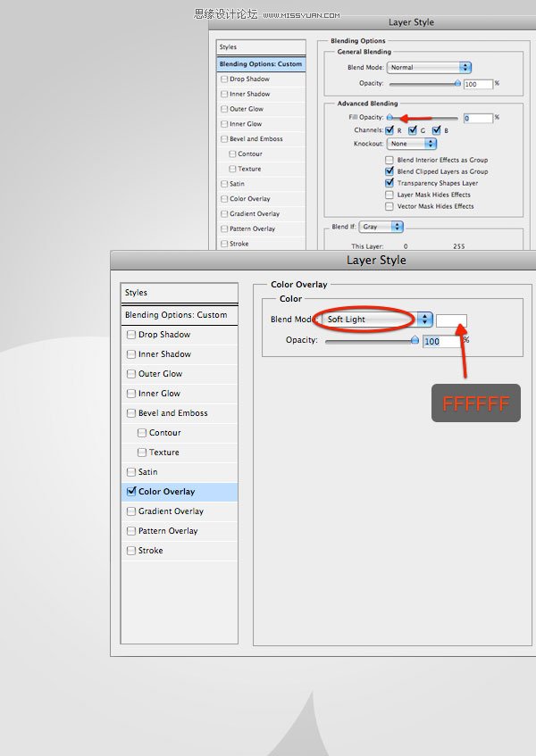Open Normal blend mode dropdown in back dialog
The height and width of the screenshot is (756, 536).
[x=430, y=68]
